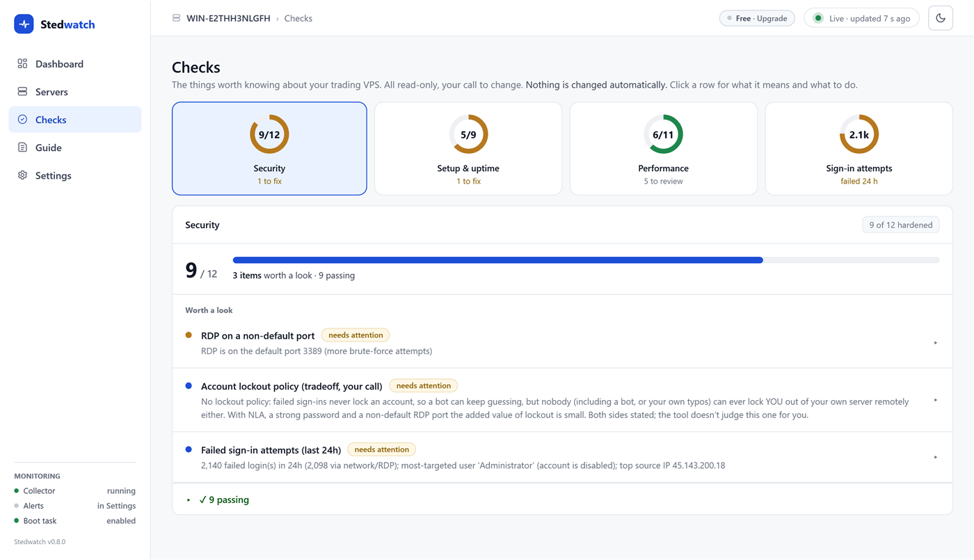Click the Settings gear icon in sidebar
The width and height of the screenshot is (974, 560).
[x=22, y=175]
